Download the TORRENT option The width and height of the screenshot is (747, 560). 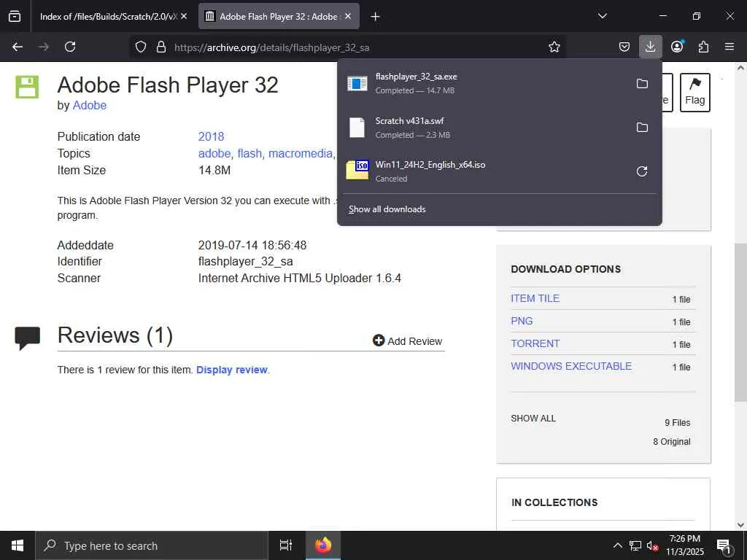[535, 343]
